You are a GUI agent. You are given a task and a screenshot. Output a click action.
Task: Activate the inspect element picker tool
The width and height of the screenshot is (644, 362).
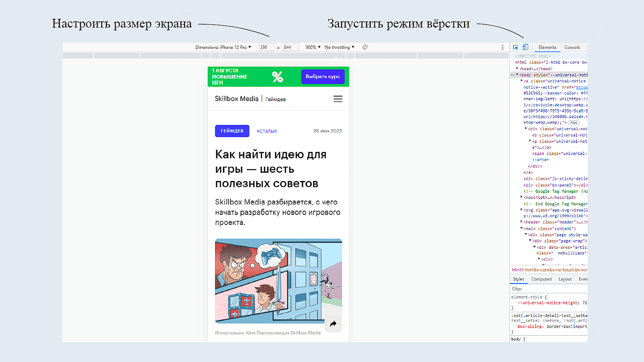click(516, 47)
